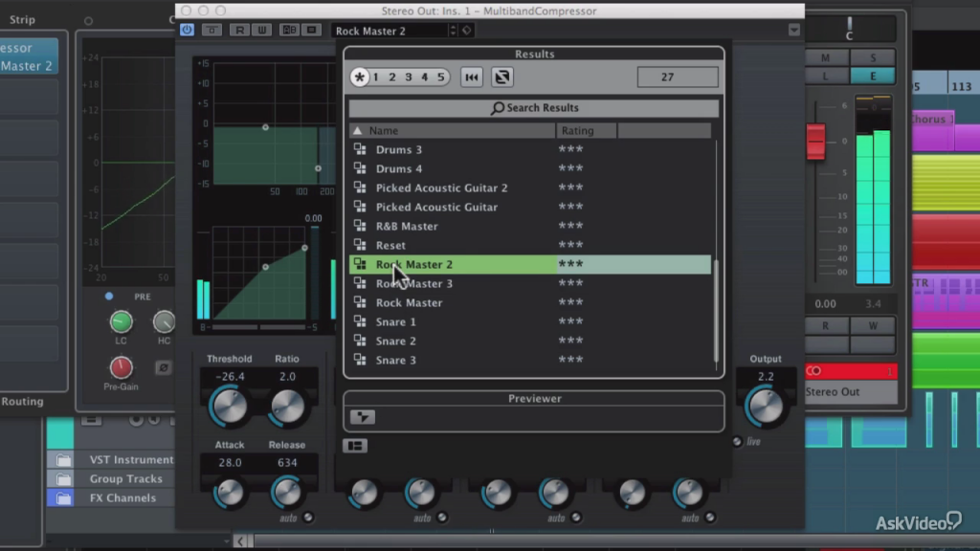Click the bypass effect button
Viewport: 980px width, 551px height.
pos(212,30)
